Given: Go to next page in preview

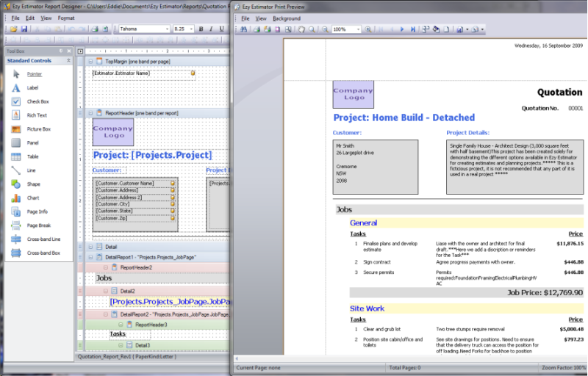Looking at the screenshot, I should tap(402, 29).
